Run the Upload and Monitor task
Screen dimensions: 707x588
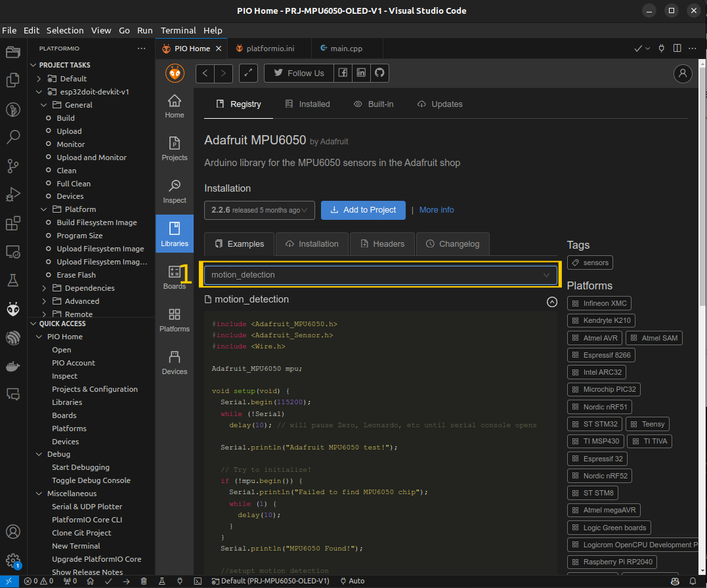[x=91, y=157]
